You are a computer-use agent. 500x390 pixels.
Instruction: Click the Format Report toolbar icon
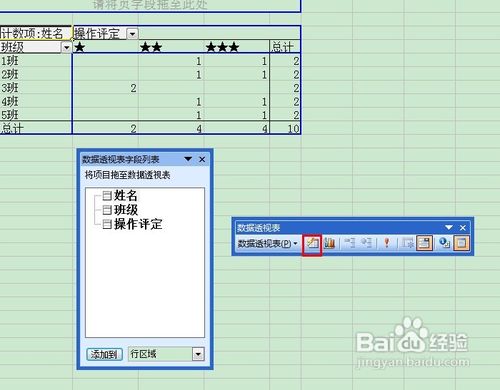tap(312, 243)
